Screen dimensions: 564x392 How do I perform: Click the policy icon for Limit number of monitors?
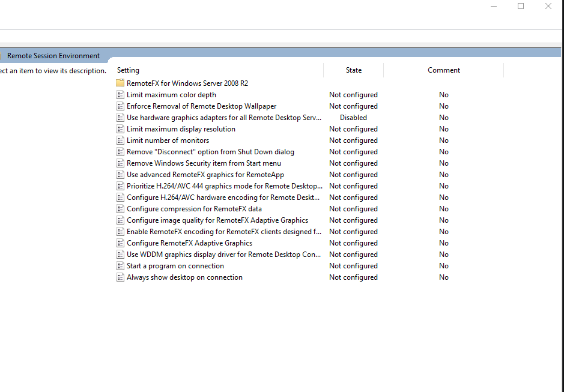120,140
